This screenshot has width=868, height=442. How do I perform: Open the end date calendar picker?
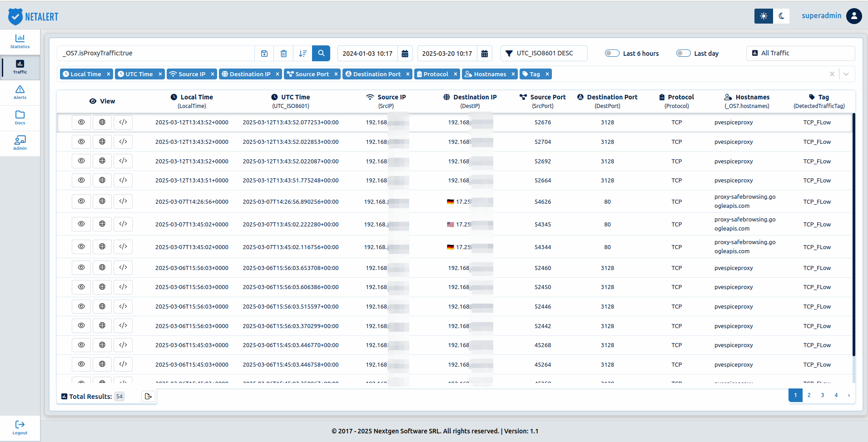485,54
